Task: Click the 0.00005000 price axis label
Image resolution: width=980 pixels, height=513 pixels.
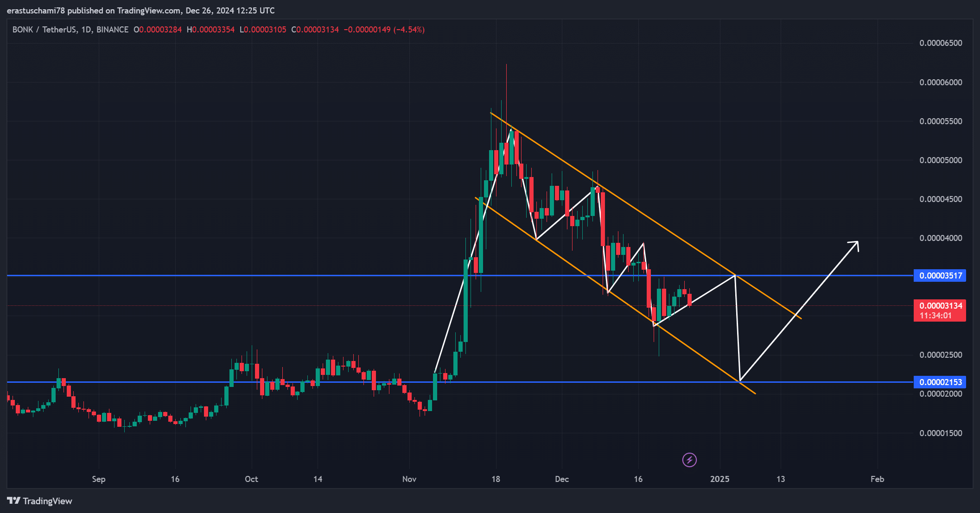Action: pos(941,160)
